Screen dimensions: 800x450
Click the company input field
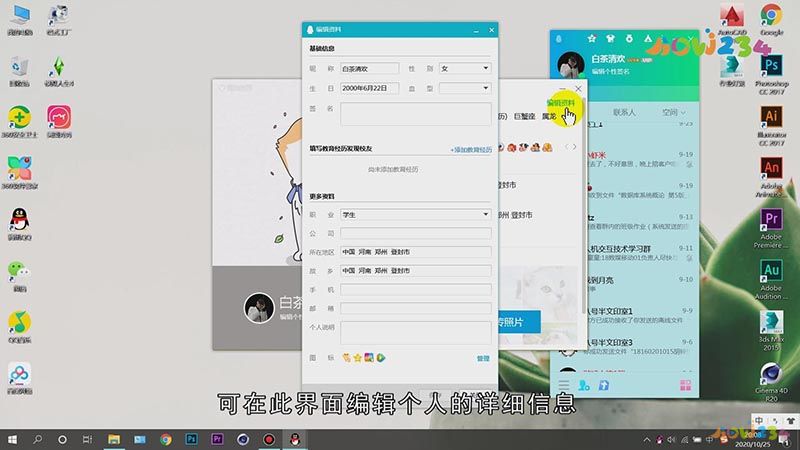click(415, 233)
